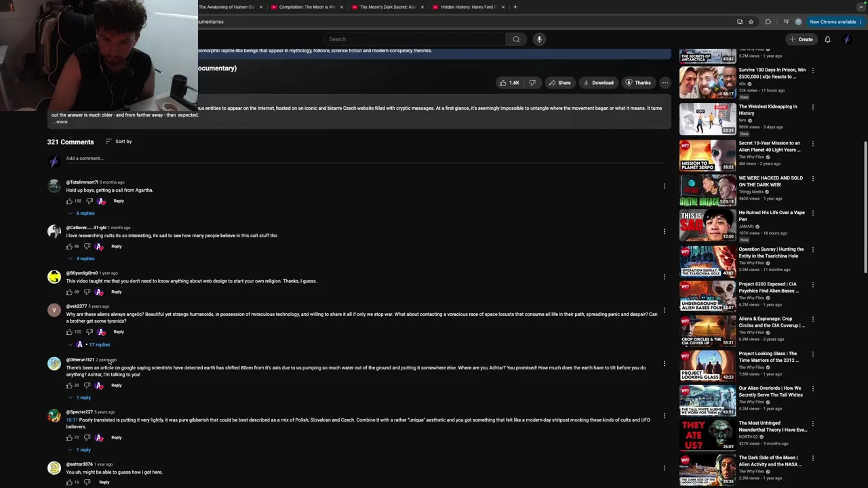
Task: Click the Create button
Action: point(800,39)
